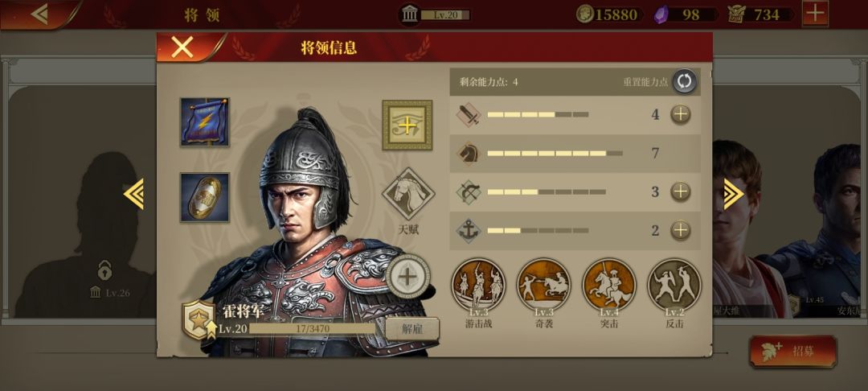Add a point to infantry sword ability
868x391 pixels.
click(x=681, y=114)
